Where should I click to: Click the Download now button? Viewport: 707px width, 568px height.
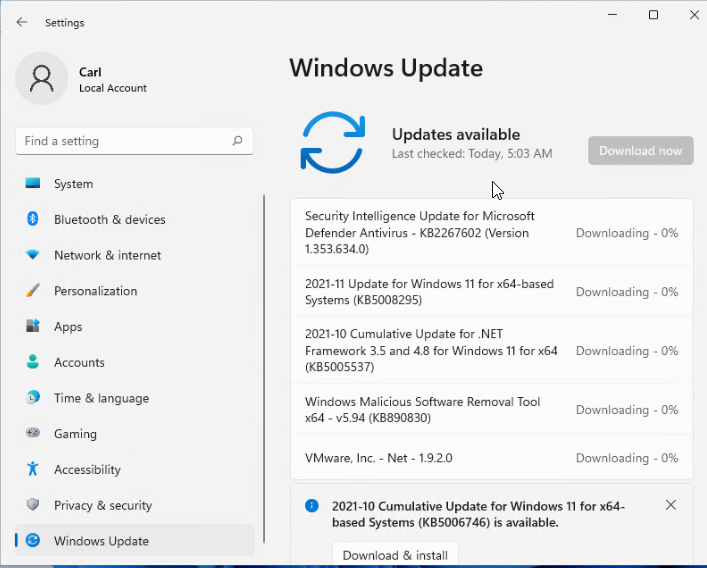(641, 151)
